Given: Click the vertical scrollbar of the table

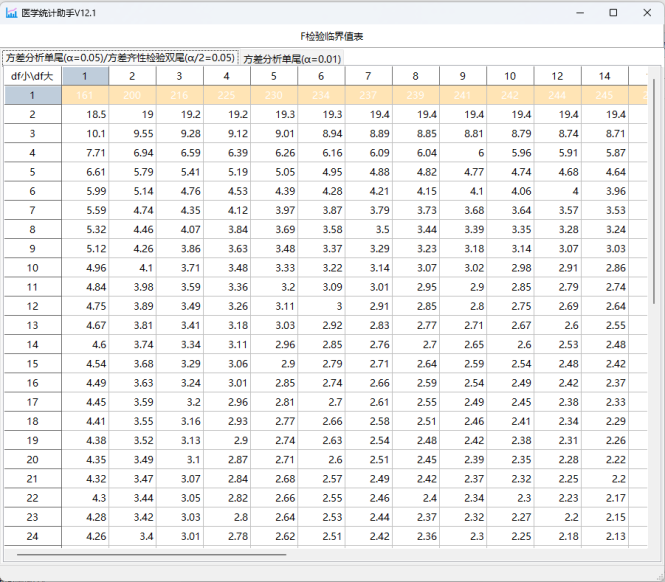Looking at the screenshot, I should pos(654,191).
